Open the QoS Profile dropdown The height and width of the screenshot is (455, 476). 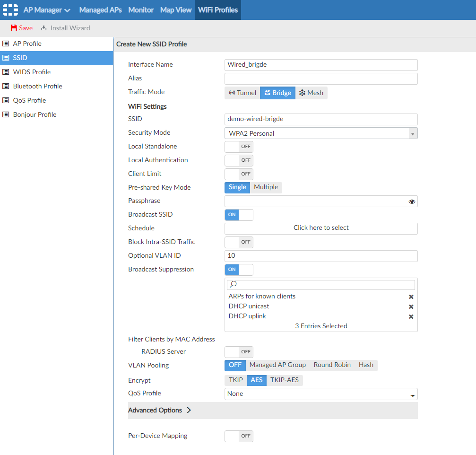321,394
